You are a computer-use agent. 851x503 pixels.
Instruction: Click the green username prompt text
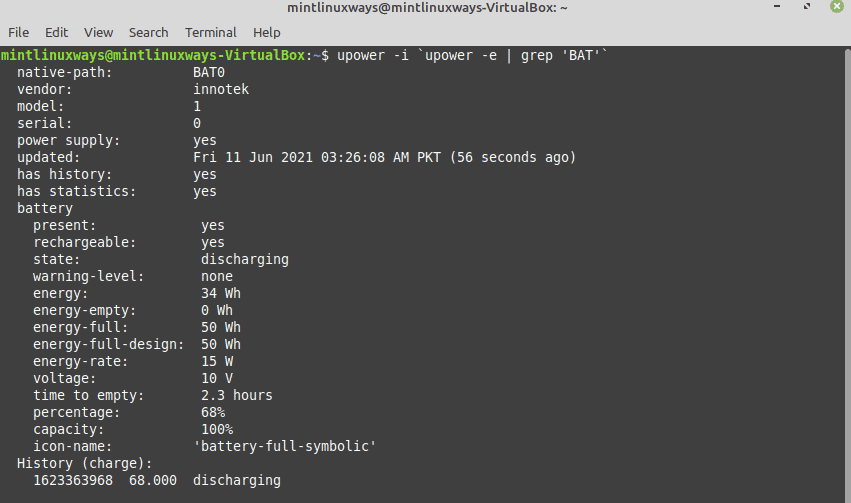pyautogui.click(x=153, y=55)
